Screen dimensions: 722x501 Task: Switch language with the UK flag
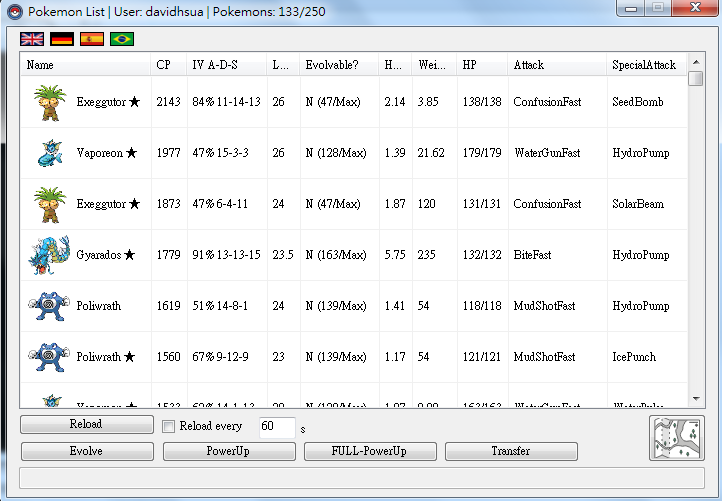(32, 39)
